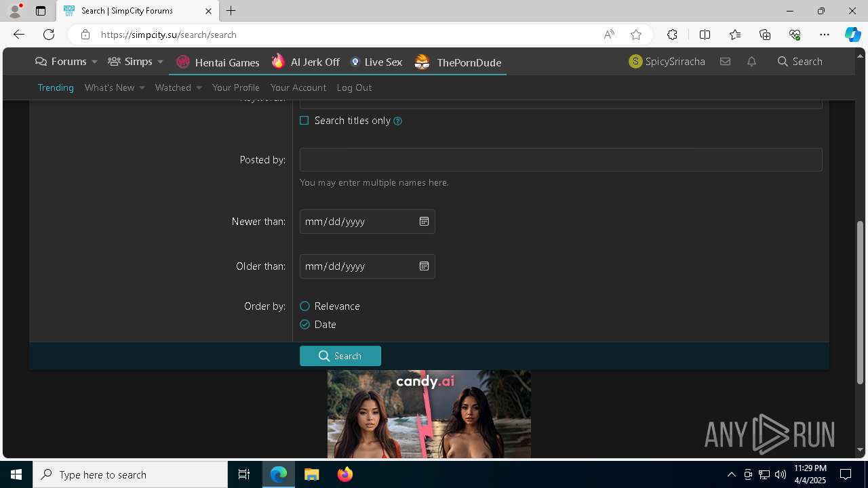This screenshot has width=868, height=488.
Task: Show hidden system tray icons
Action: pyautogui.click(x=731, y=474)
